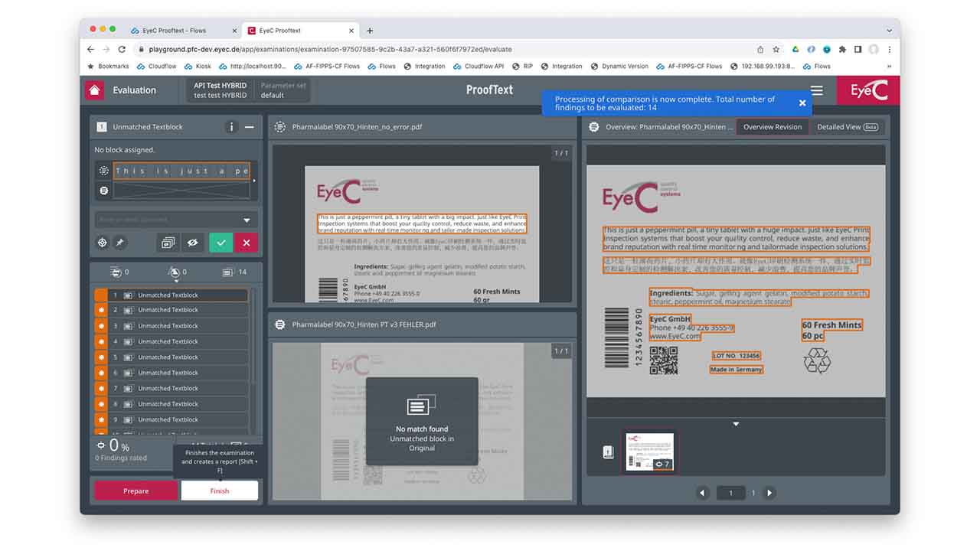The width and height of the screenshot is (980, 551).
Task: Switch to the Overview Revision tab
Action: coord(772,127)
